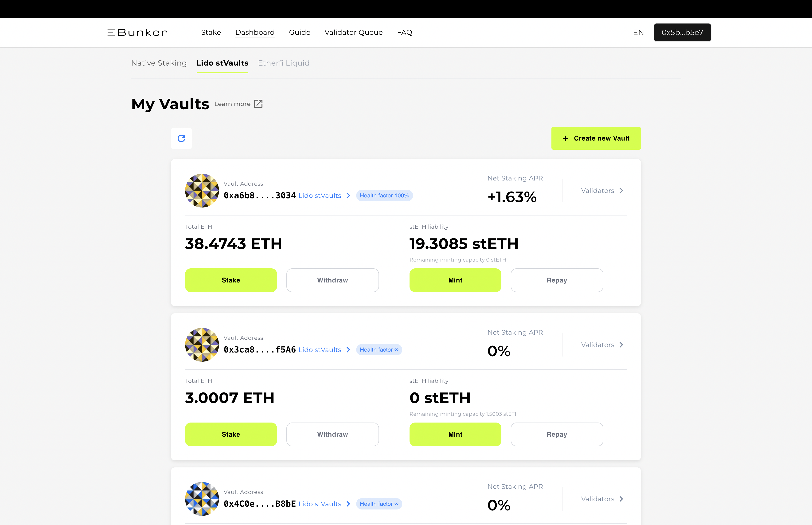Switch to the Native Staking tab
This screenshot has width=812, height=525.
pos(159,63)
